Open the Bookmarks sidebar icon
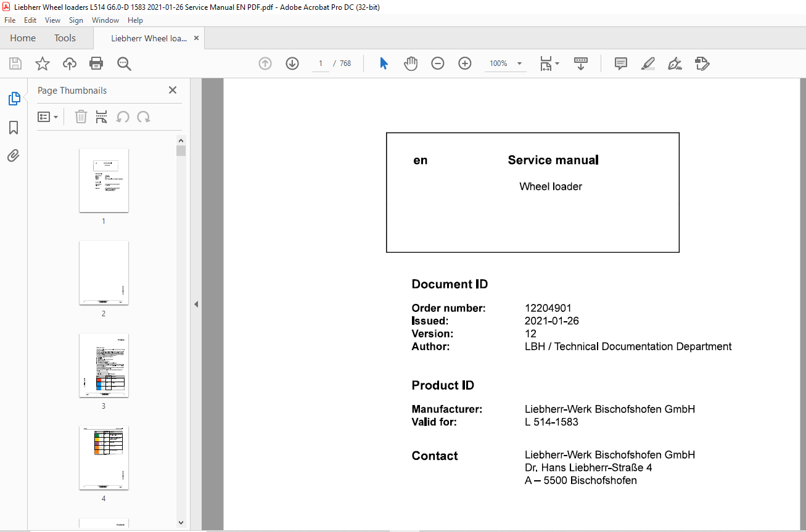This screenshot has width=806, height=532. [14, 128]
